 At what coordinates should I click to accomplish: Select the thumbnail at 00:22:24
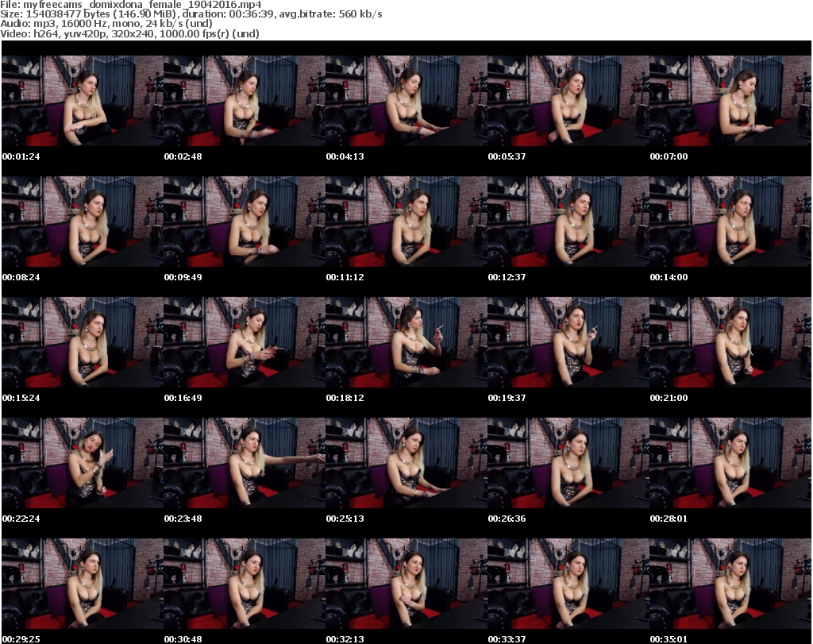point(83,464)
